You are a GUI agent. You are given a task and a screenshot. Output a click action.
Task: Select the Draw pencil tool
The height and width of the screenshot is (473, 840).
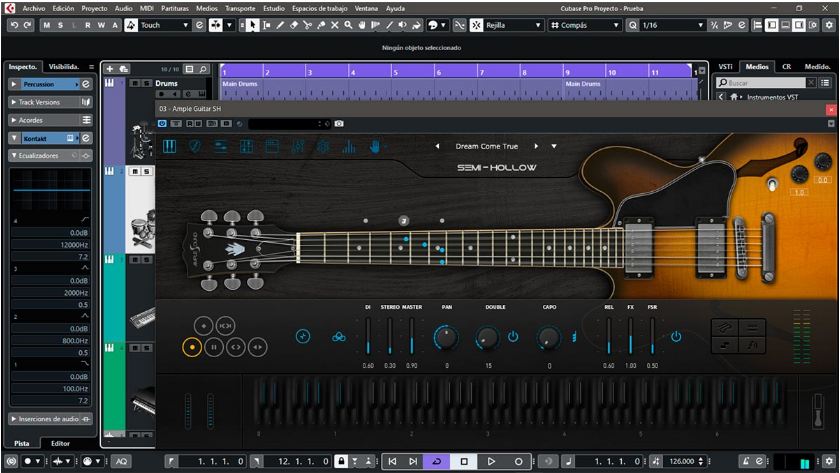(x=280, y=25)
